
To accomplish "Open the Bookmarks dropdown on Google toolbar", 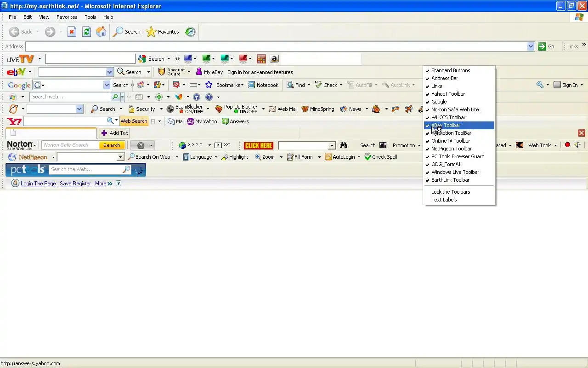I will click(242, 85).
